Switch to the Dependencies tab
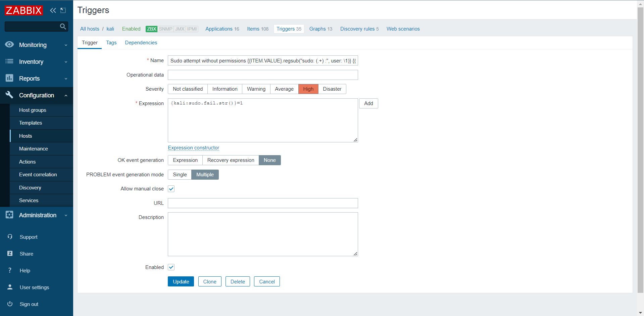Image resolution: width=644 pixels, height=316 pixels. coord(141,43)
